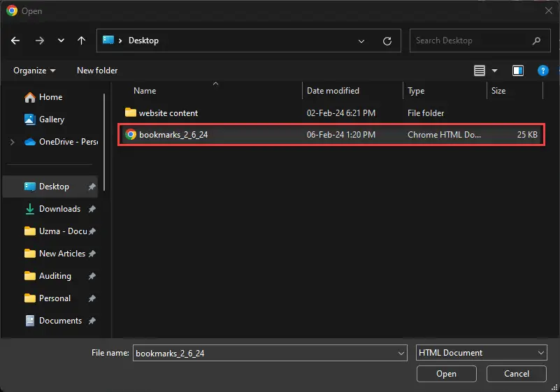560x392 pixels.
Task: Click the pin icon next to New Articles
Action: (92, 254)
